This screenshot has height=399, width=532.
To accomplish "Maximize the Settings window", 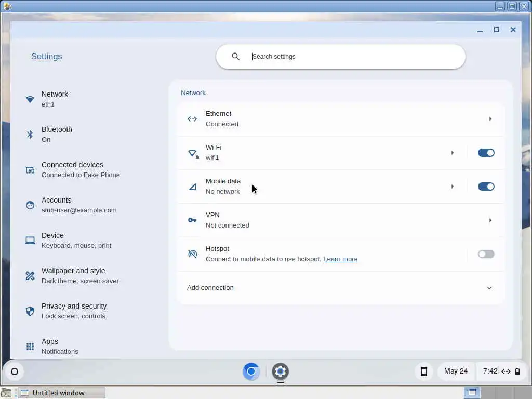I will tap(496, 30).
